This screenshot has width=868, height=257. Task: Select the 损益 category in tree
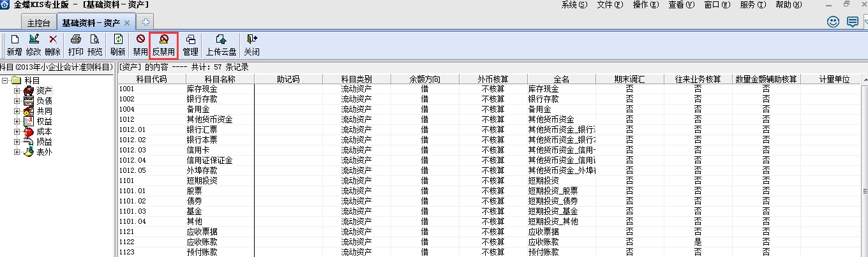(44, 142)
